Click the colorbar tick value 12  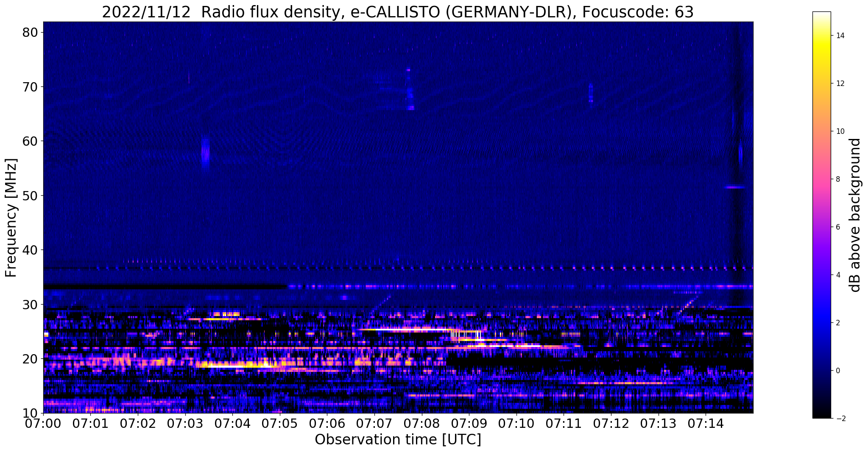(x=840, y=83)
